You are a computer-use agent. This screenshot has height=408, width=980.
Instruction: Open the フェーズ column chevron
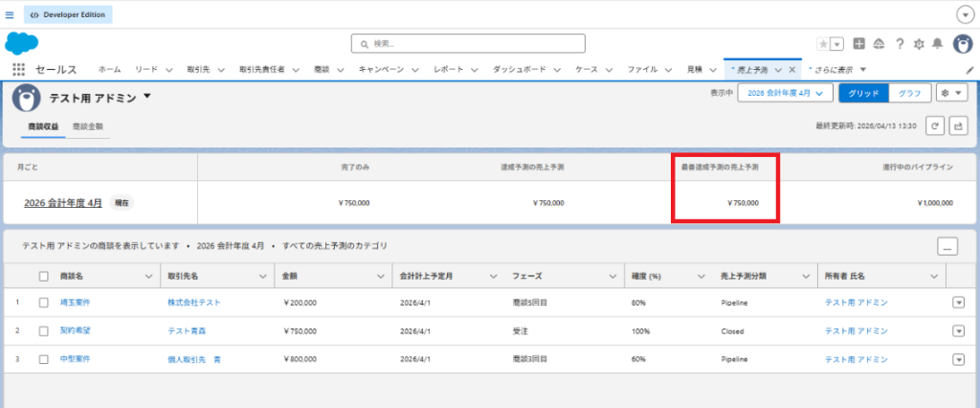[612, 276]
